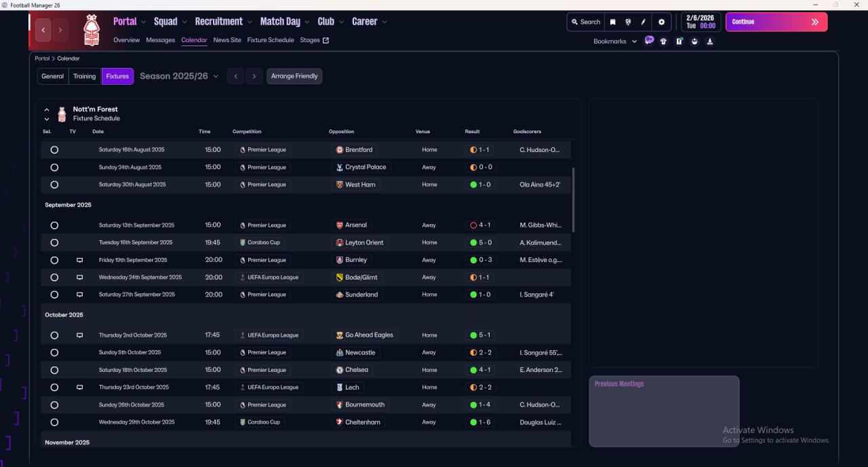Viewport: 868px width, 467px height.
Task: Click the bookmark flag icon in top toolbar
Action: click(612, 22)
